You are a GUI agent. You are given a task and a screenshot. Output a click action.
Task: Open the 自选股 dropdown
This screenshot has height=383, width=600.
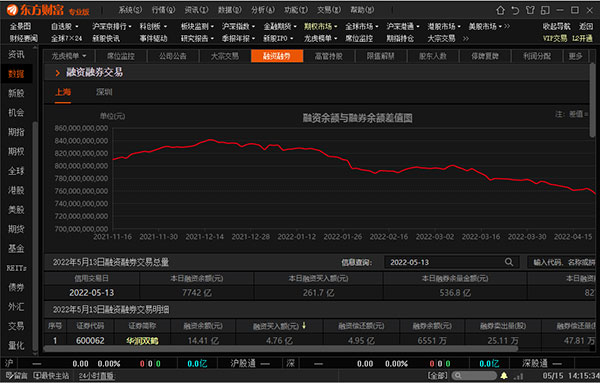pos(77,26)
